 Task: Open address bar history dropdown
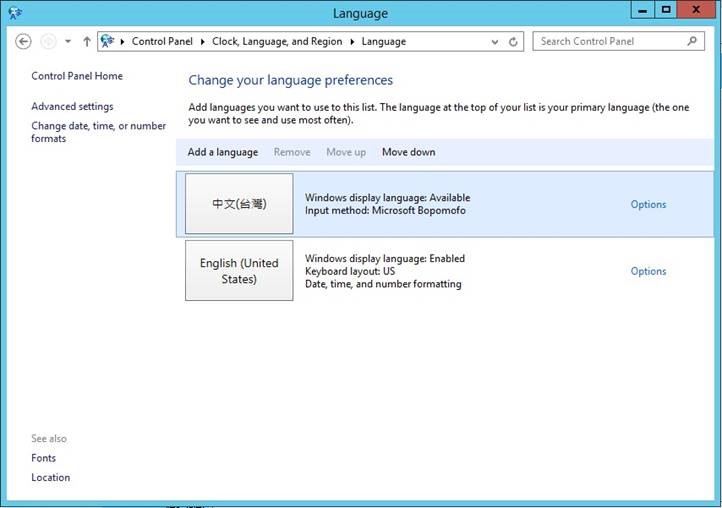[x=495, y=42]
